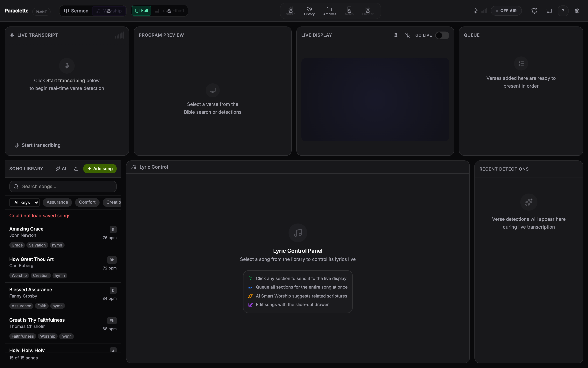Open the locked Notes nav item

[x=349, y=11]
